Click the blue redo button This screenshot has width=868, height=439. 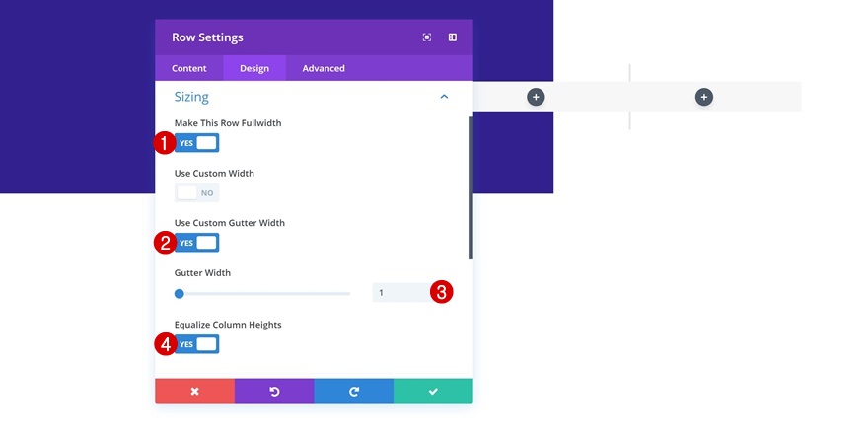354,392
